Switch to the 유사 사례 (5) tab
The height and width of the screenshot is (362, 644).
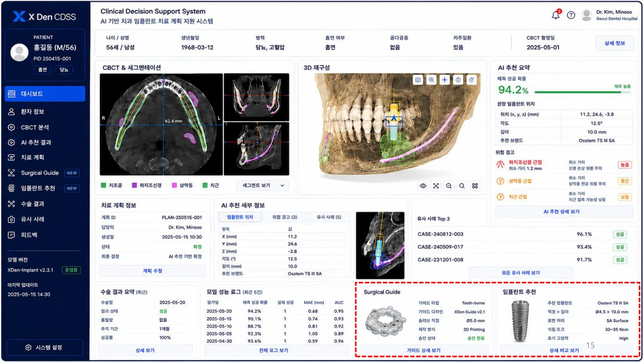pyautogui.click(x=329, y=217)
